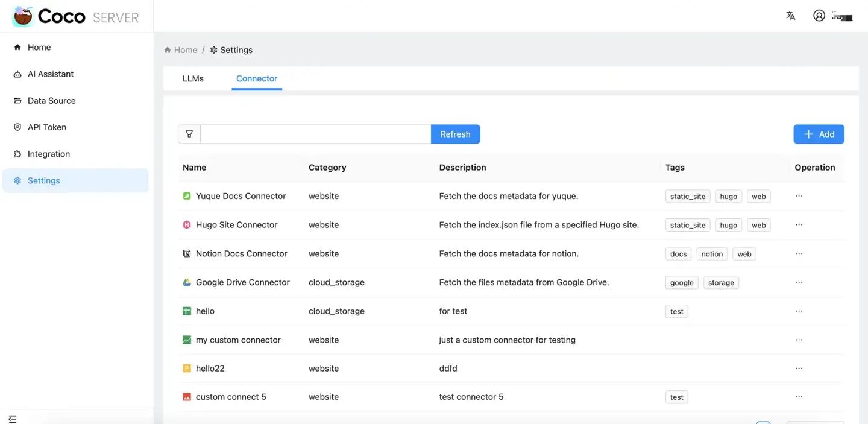The height and width of the screenshot is (424, 868).
Task: Click the Coco Server coconut logo
Action: click(x=23, y=16)
